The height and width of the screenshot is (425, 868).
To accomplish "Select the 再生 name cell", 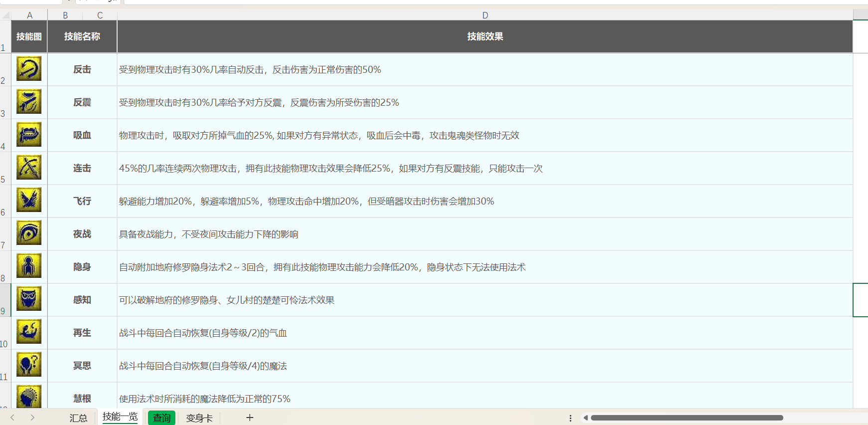I will (x=82, y=333).
